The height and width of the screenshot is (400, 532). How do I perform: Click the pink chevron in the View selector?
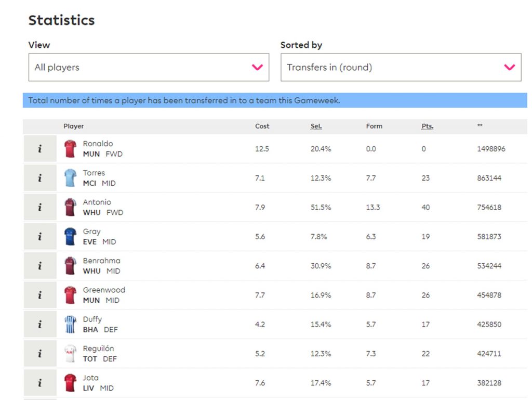[257, 67]
